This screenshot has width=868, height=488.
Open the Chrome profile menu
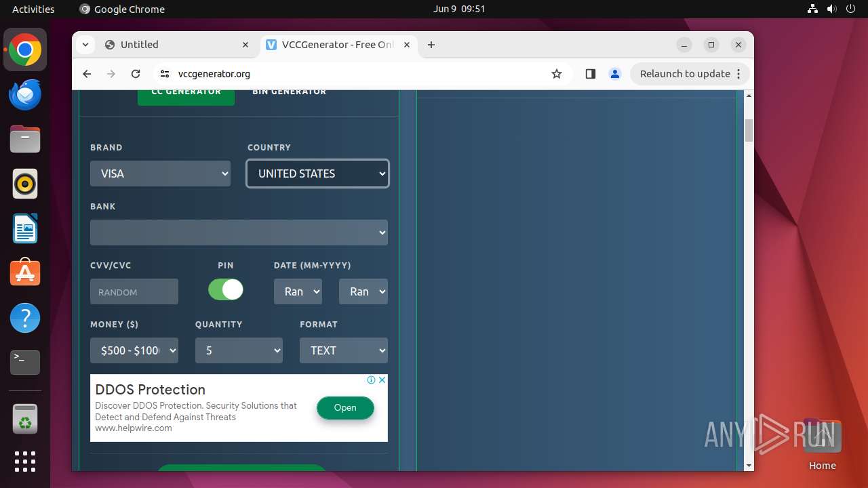[x=615, y=74]
